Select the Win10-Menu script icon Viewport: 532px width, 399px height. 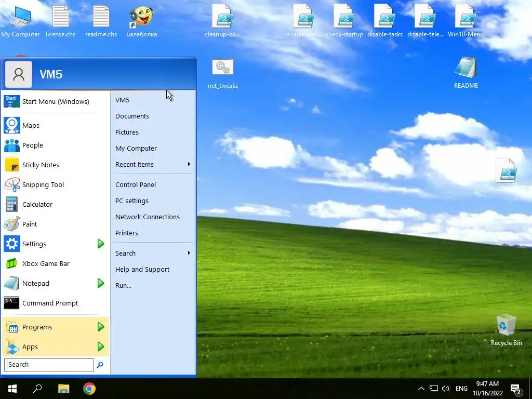[x=465, y=21]
